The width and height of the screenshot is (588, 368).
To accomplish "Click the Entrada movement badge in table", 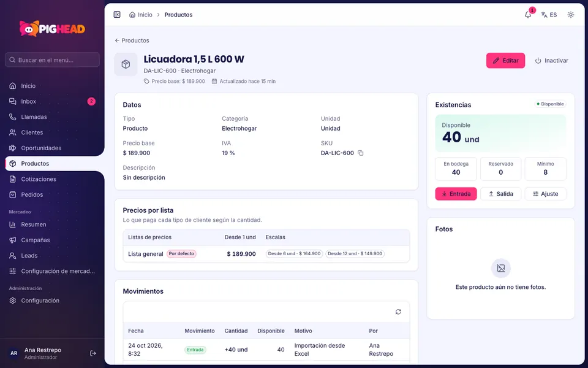I will pos(195,350).
